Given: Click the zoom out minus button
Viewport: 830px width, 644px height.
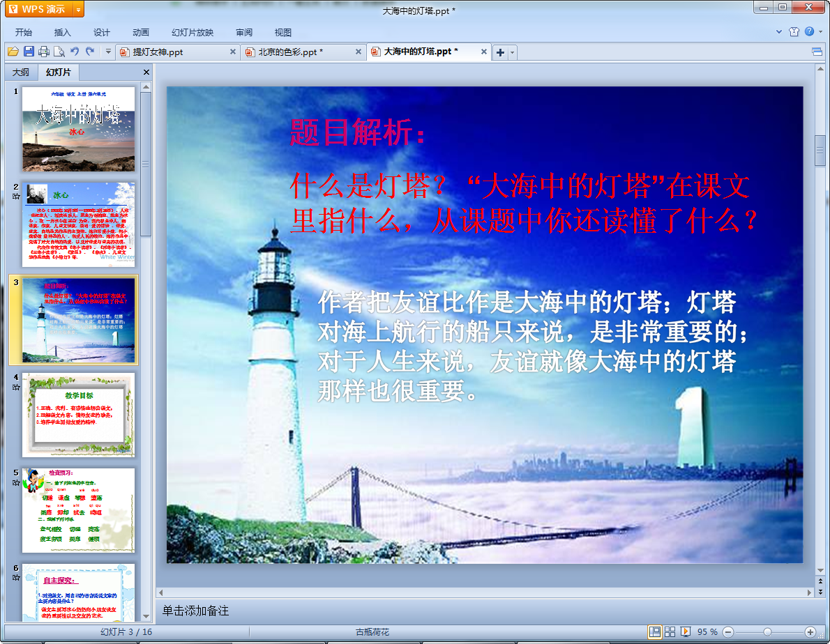Looking at the screenshot, I should [x=728, y=632].
